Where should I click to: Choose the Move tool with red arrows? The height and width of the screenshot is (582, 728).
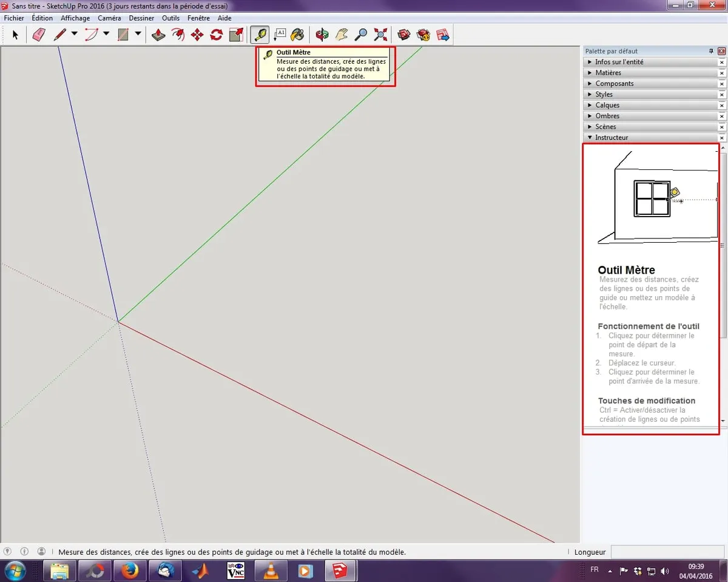point(197,35)
